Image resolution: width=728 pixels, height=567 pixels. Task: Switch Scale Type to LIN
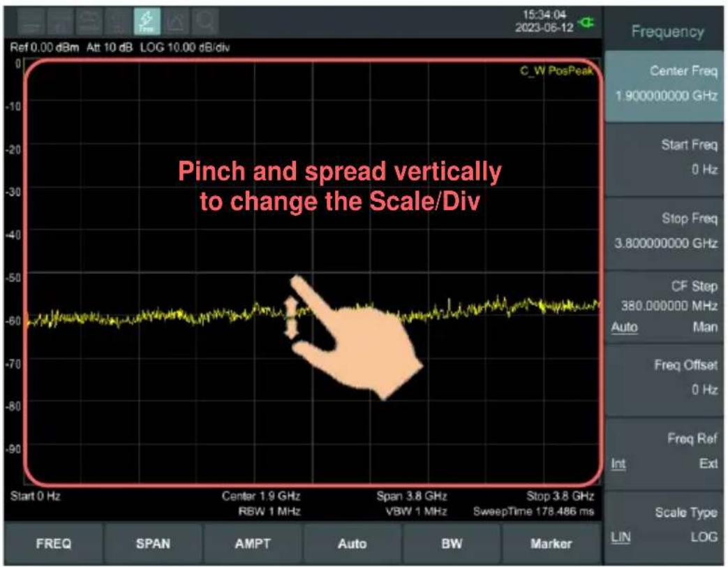click(621, 537)
